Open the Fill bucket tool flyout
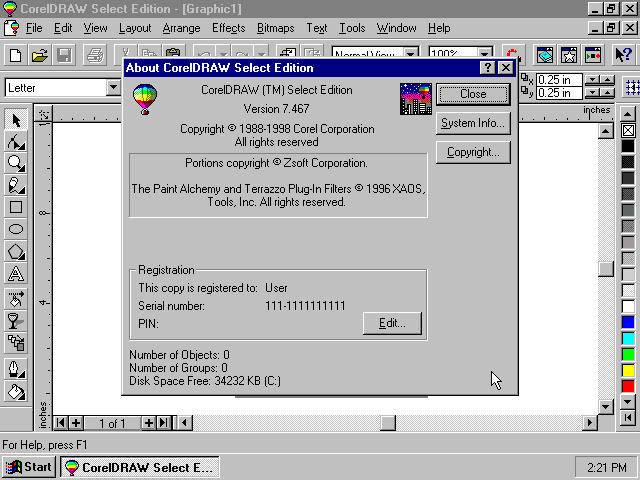 click(16, 392)
